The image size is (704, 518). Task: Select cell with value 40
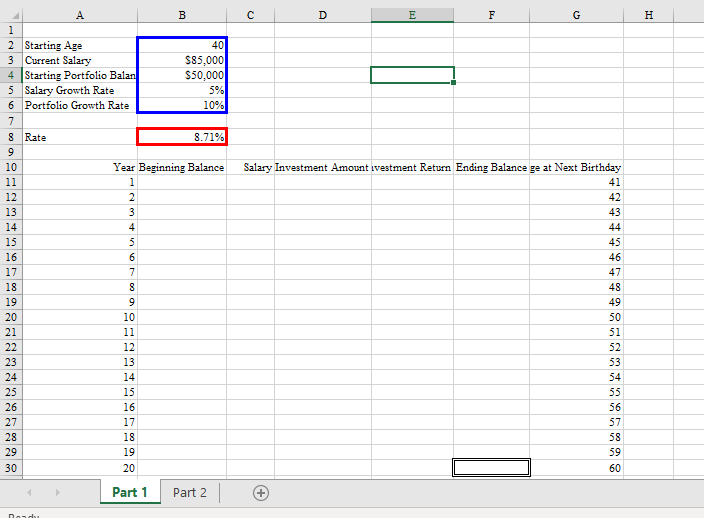(x=182, y=45)
